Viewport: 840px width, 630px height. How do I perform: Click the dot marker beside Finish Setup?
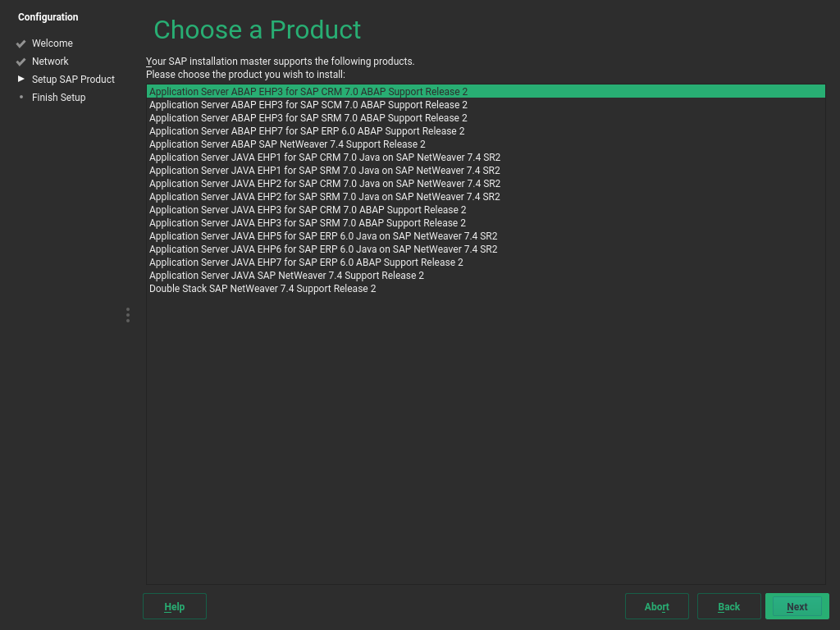point(20,97)
